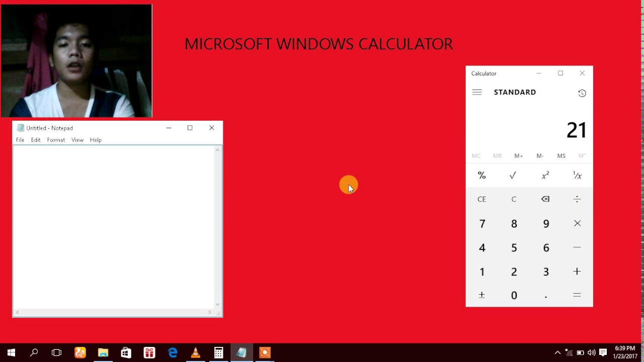Open the Calculator hamburger navigation menu

click(x=477, y=93)
